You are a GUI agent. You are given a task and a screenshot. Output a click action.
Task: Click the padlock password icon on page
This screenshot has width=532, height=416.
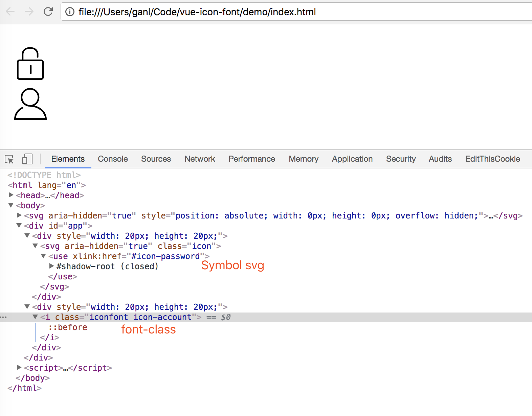30,64
